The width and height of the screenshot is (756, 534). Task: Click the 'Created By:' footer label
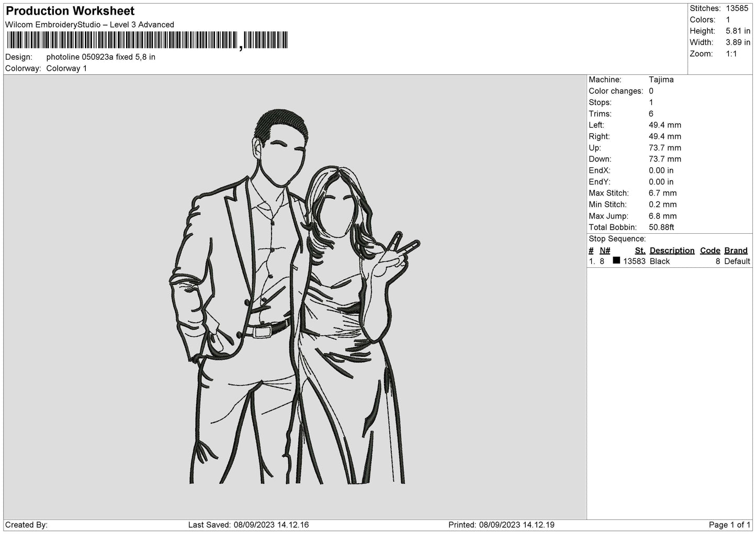[26, 525]
